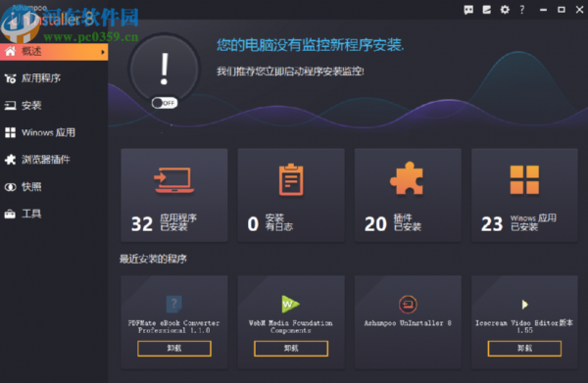Viewport: 588px width, 383px height.
Task: Uninstall WebM Media Foundation Components
Action: [x=291, y=349]
